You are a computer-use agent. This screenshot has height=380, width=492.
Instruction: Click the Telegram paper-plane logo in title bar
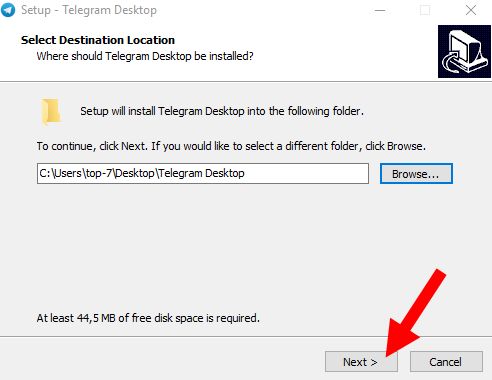[7, 10]
